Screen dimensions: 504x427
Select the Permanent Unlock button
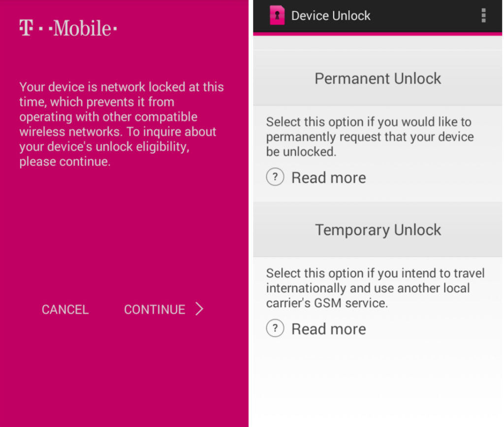click(x=378, y=78)
